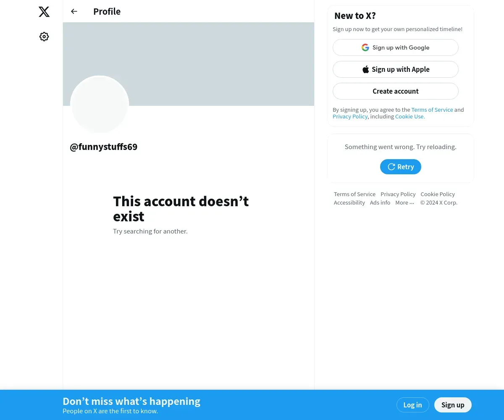This screenshot has height=420, width=504.
Task: Open the Ads info footer link
Action: (380, 202)
